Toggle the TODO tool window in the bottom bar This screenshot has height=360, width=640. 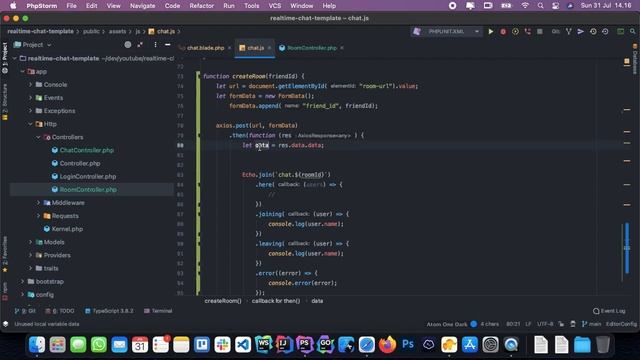pyautogui.click(x=60, y=311)
